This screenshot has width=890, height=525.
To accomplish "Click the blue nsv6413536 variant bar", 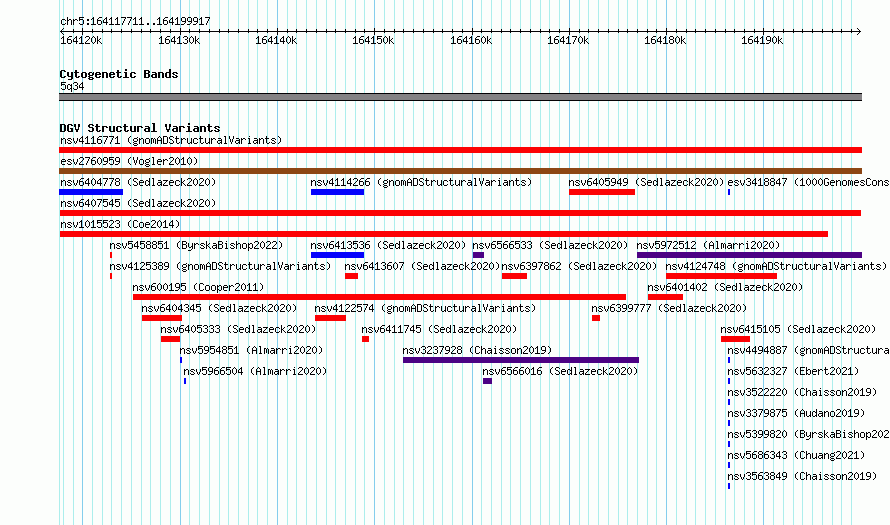I will (337, 255).
